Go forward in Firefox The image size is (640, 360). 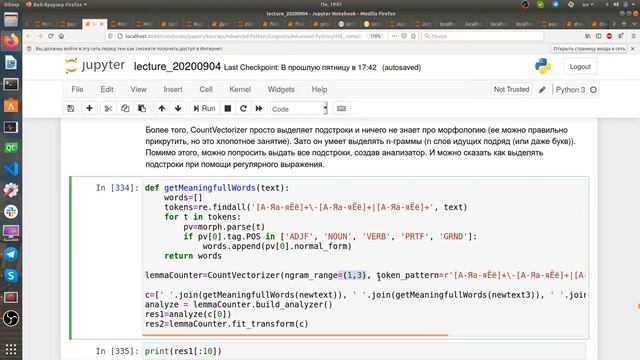(x=40, y=36)
